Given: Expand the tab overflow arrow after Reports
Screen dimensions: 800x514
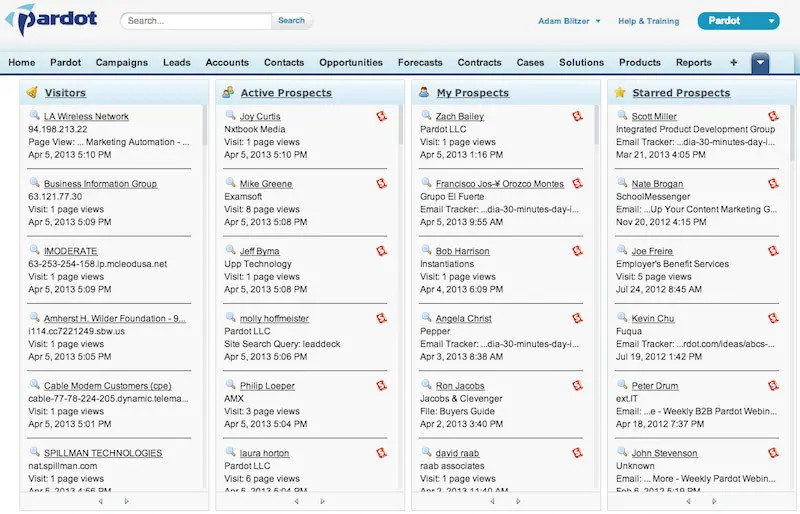Looking at the screenshot, I should (x=760, y=63).
